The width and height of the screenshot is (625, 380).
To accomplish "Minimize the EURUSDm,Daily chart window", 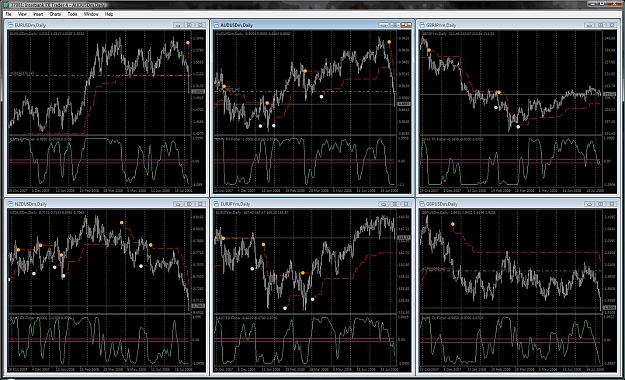I will [x=178, y=25].
